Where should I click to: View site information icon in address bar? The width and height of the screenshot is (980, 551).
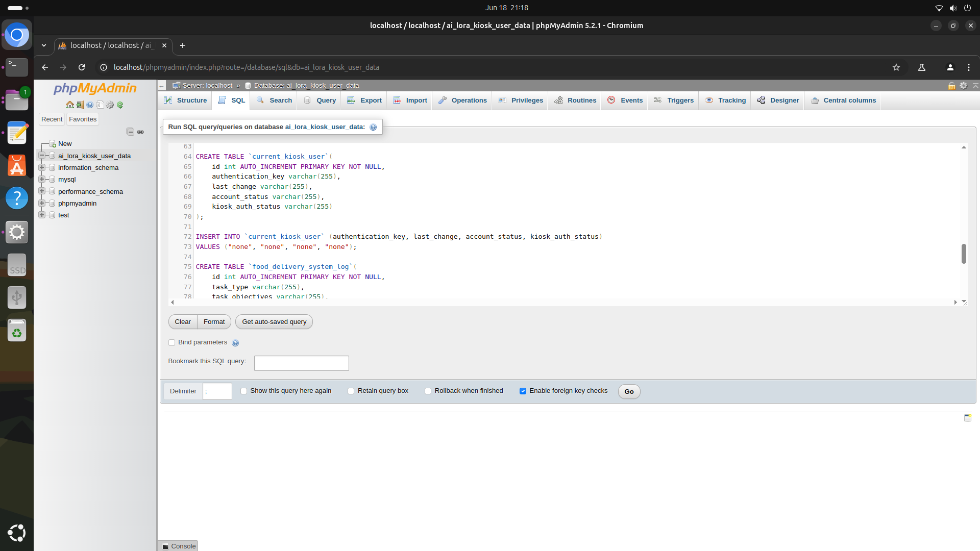coord(103,67)
